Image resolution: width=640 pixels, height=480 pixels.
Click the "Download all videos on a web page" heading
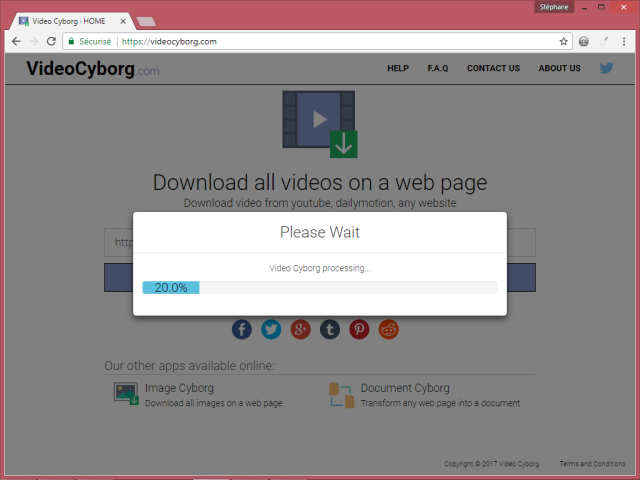pos(320,182)
